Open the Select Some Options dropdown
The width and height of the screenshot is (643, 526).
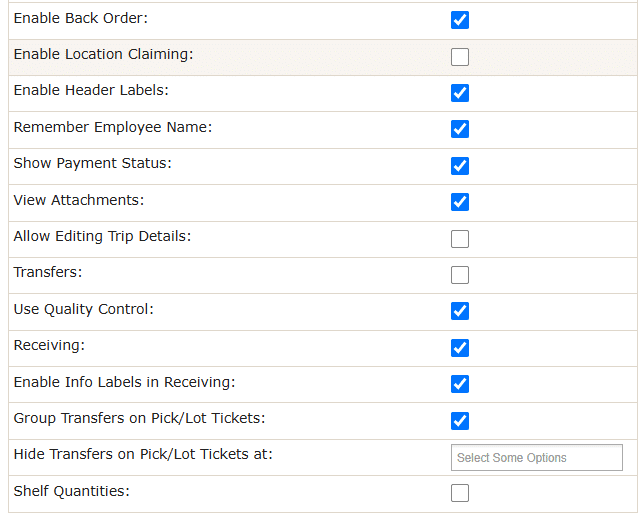point(536,458)
